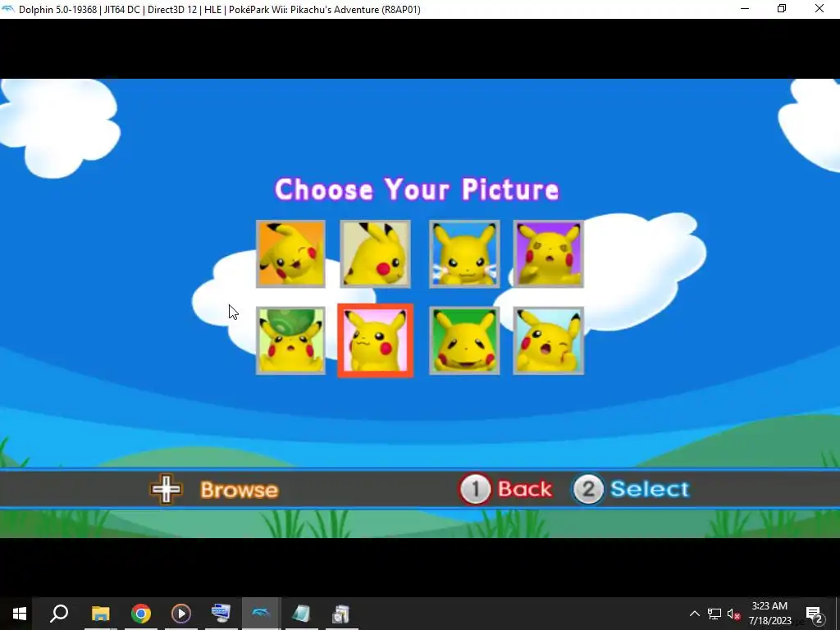The width and height of the screenshot is (840, 630).
Task: Open taskbar Search
Action: tap(59, 614)
